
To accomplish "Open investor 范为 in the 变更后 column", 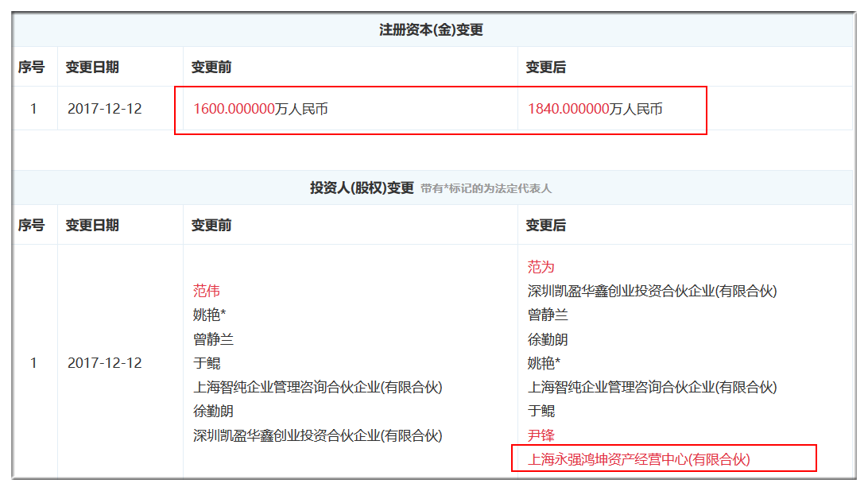I will click(541, 267).
